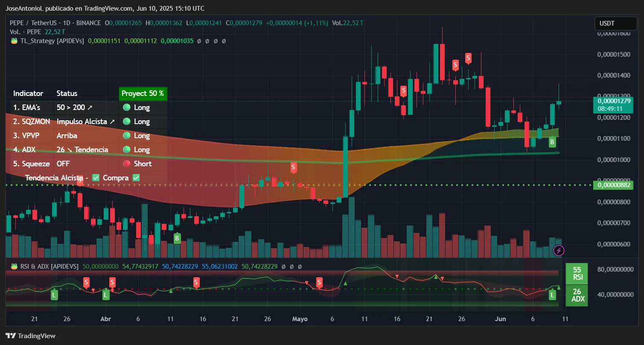
Task: Toggle the checkbox after Compra
Action: (136, 178)
